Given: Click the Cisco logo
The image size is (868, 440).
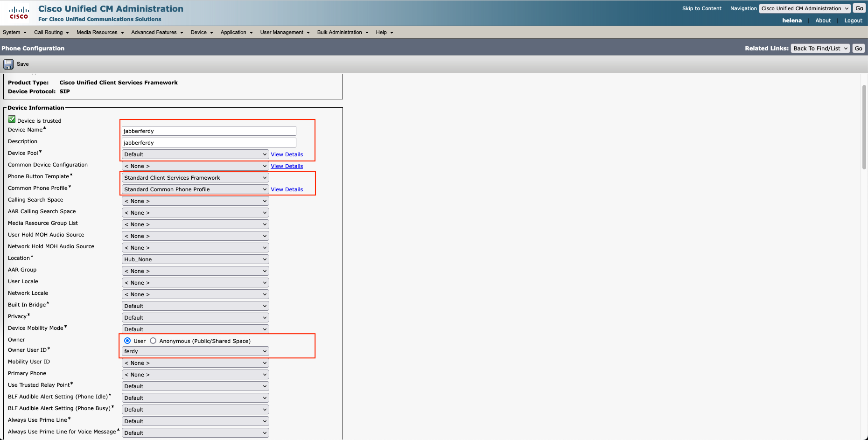Looking at the screenshot, I should point(19,13).
